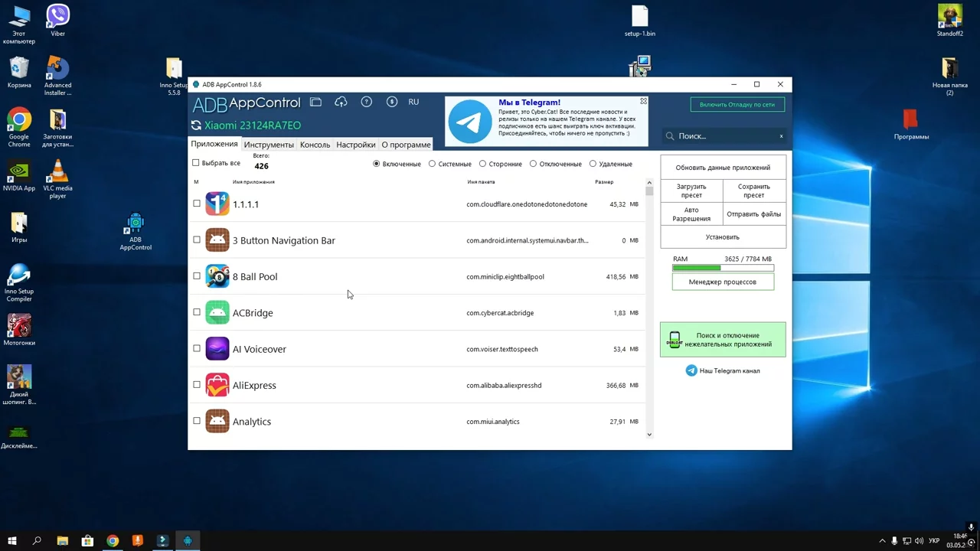
Task: Click 'Обновить данные приложений' button
Action: (x=723, y=168)
